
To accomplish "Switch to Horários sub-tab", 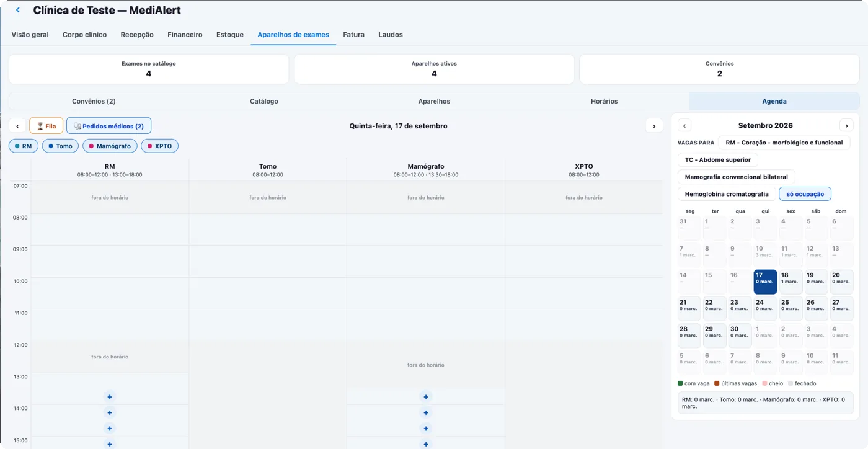I will tap(604, 101).
